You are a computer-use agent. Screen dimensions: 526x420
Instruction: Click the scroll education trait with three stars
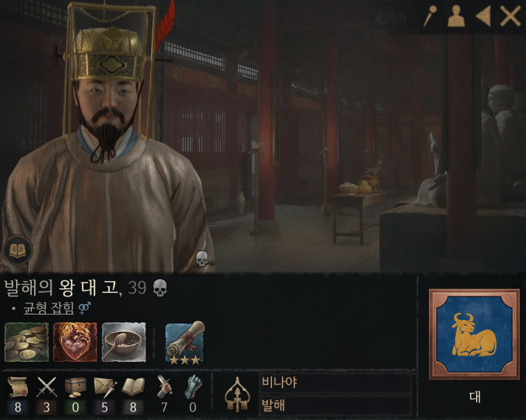(x=185, y=342)
